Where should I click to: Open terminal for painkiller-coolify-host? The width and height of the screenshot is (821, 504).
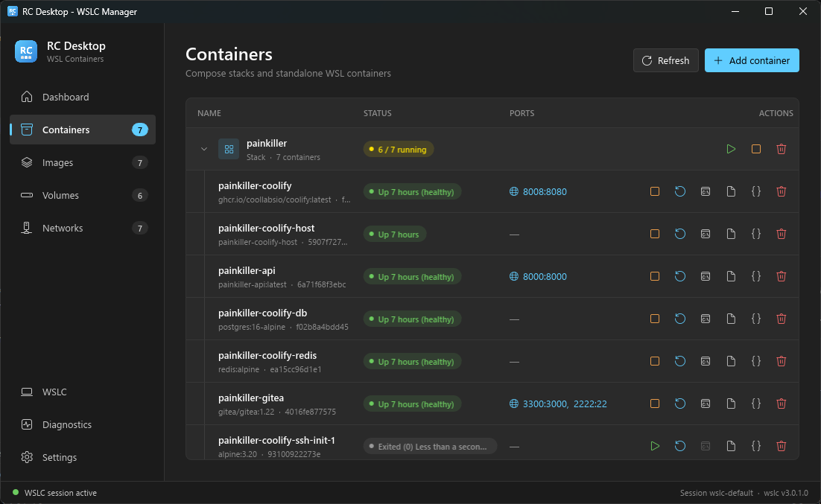[x=706, y=234]
